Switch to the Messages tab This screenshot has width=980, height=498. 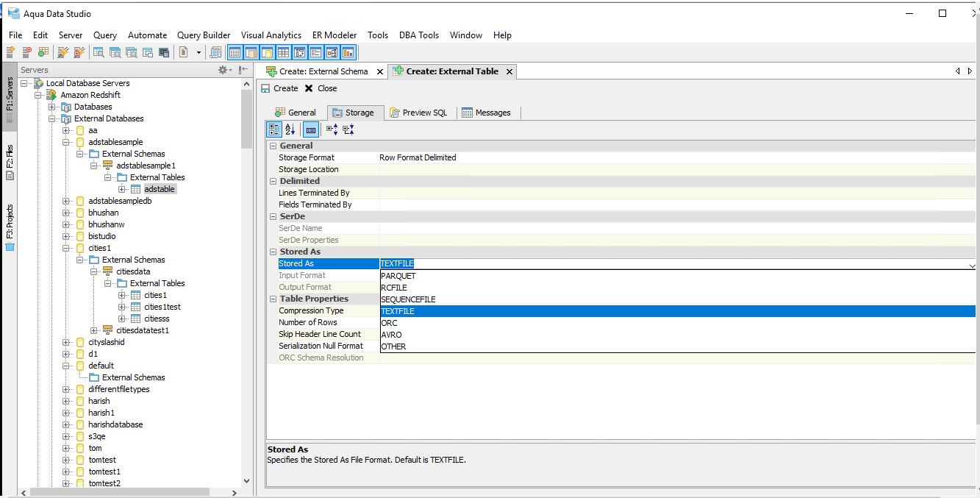486,113
